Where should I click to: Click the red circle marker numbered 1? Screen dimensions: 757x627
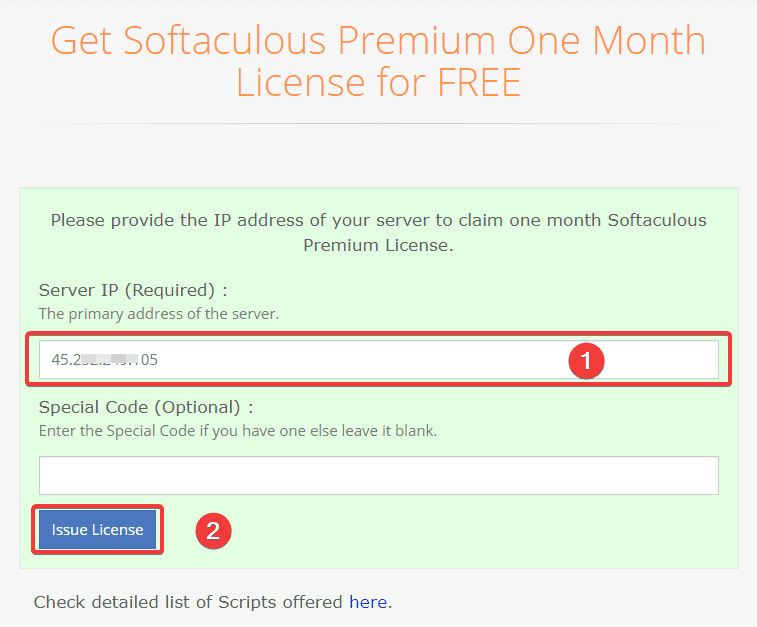[x=587, y=360]
